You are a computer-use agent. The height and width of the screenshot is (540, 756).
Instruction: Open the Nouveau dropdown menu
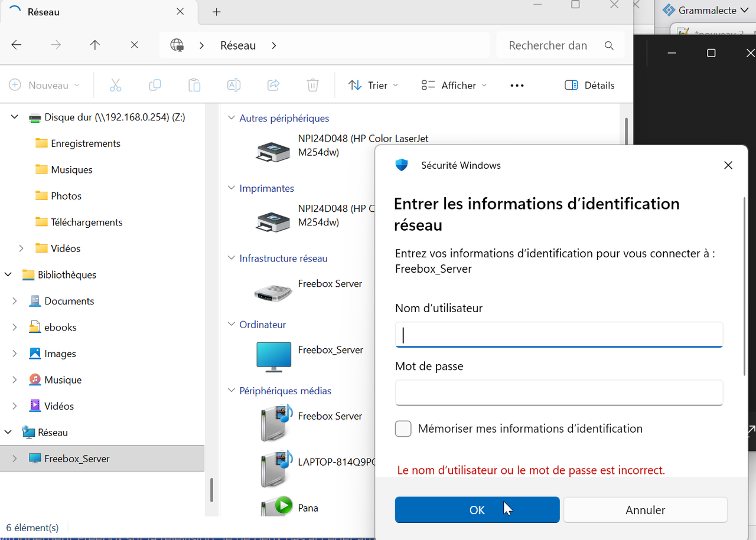(44, 85)
